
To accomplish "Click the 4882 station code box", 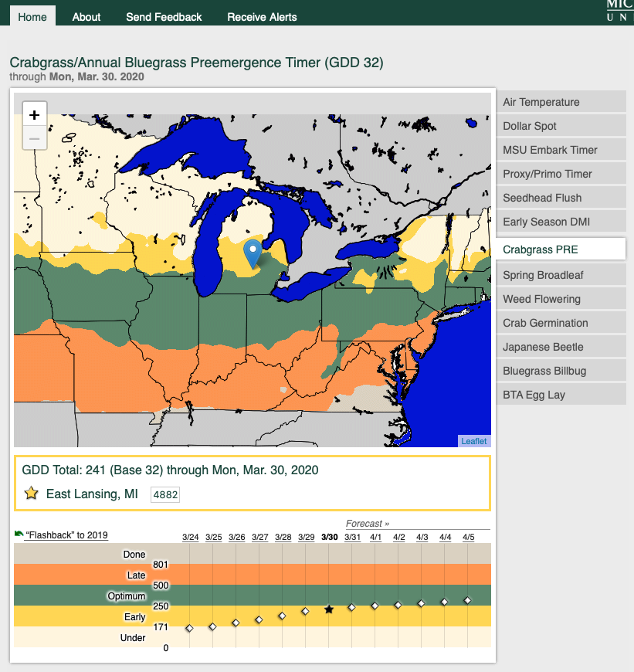I will click(165, 494).
